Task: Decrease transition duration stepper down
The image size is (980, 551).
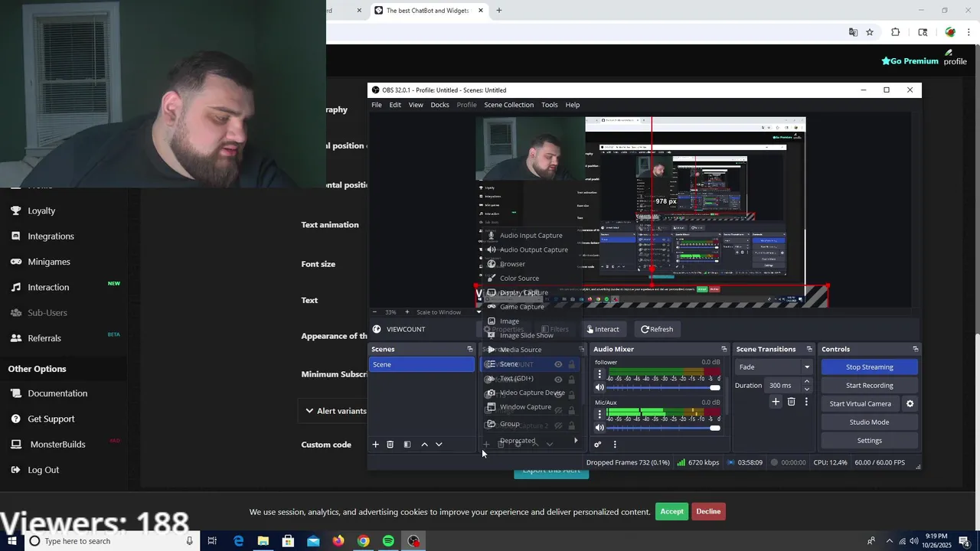Action: pos(806,389)
